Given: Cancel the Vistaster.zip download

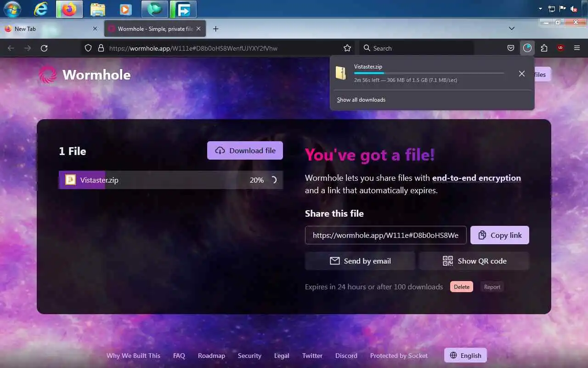Looking at the screenshot, I should click(522, 74).
